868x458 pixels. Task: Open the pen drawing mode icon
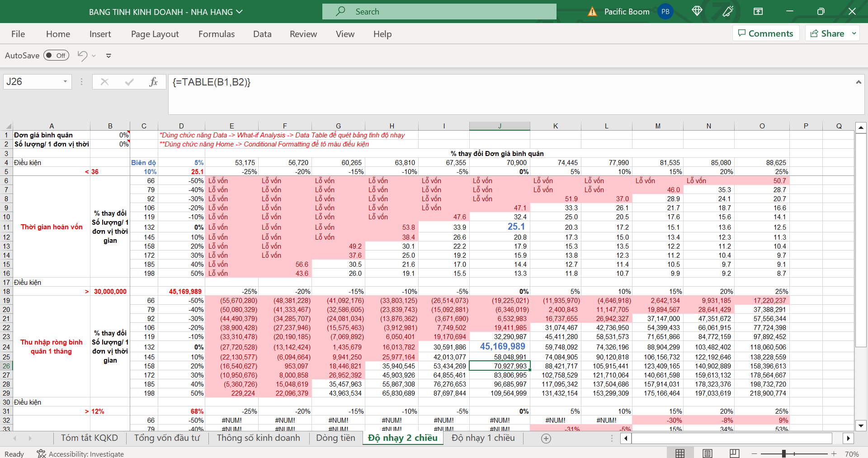point(728,11)
